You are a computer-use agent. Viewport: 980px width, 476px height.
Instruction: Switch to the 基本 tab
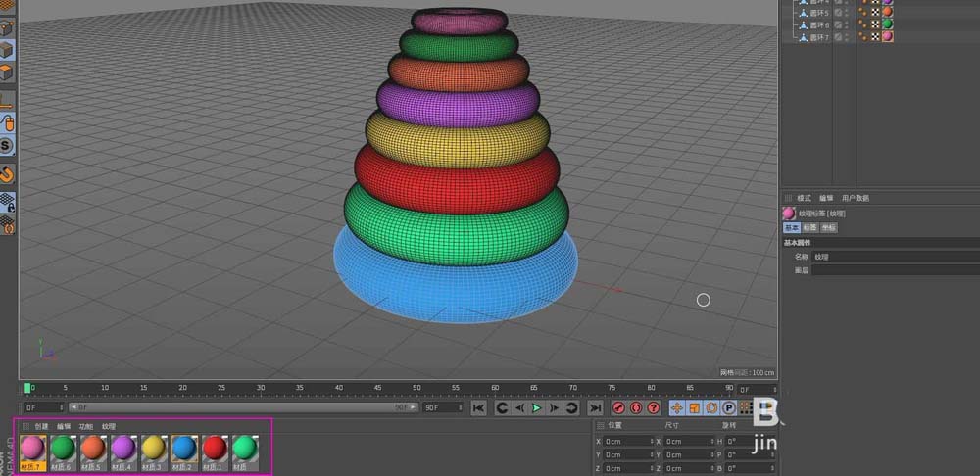(x=791, y=228)
